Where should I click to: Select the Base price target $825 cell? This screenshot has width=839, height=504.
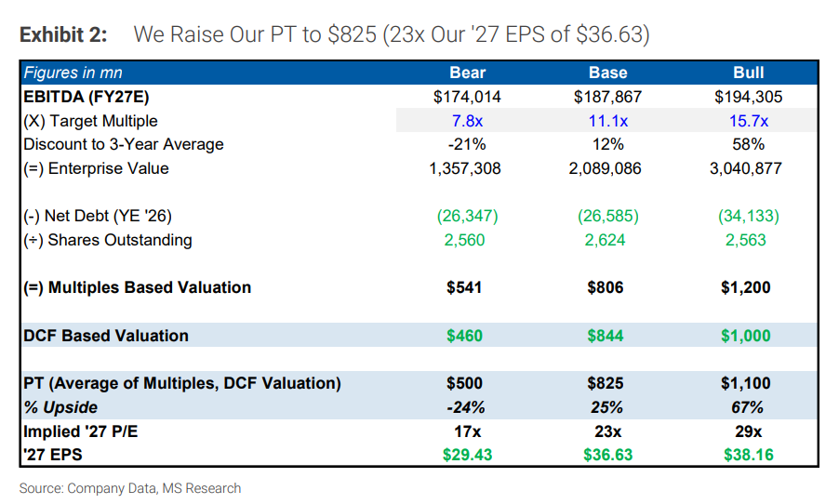608,383
